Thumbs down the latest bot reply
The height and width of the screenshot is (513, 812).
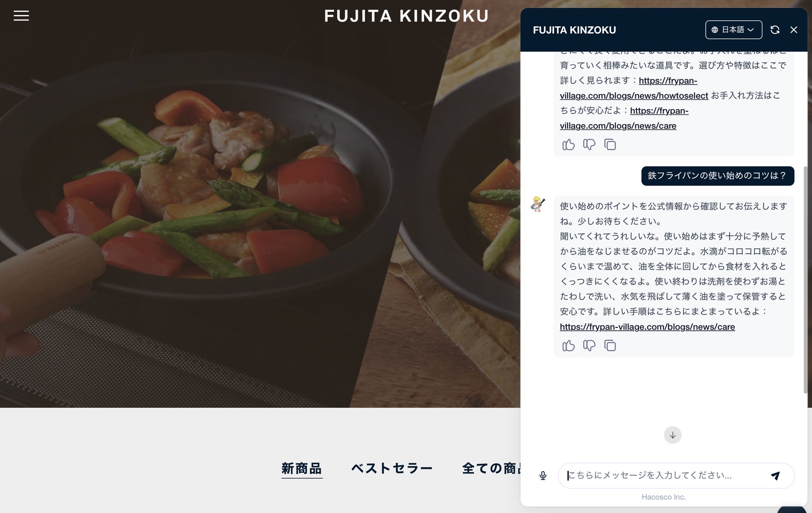click(589, 346)
